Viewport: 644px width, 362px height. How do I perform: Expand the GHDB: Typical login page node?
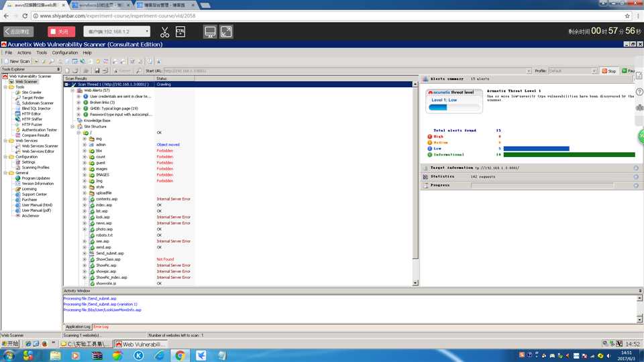79,109
